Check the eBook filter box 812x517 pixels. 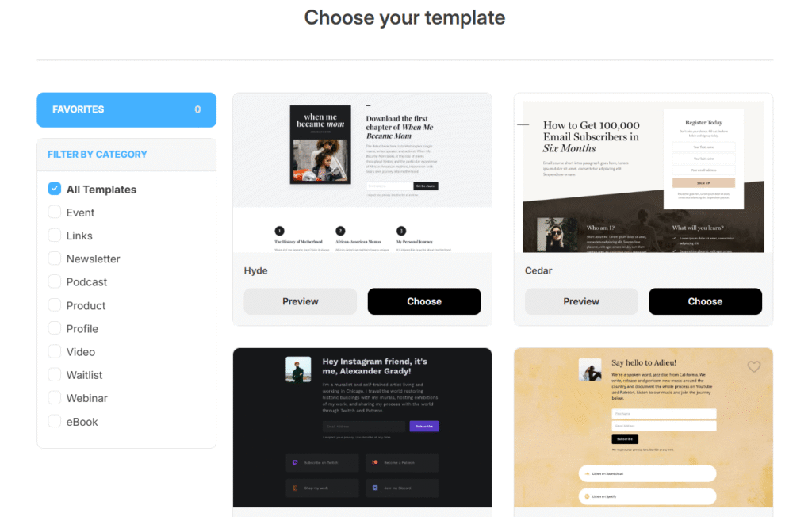55,421
